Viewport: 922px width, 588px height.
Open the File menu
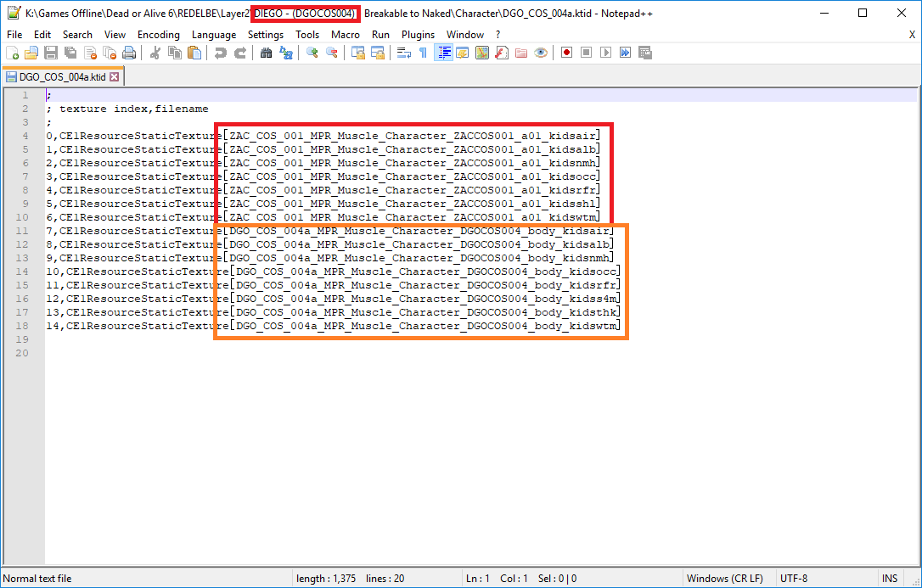tap(14, 35)
